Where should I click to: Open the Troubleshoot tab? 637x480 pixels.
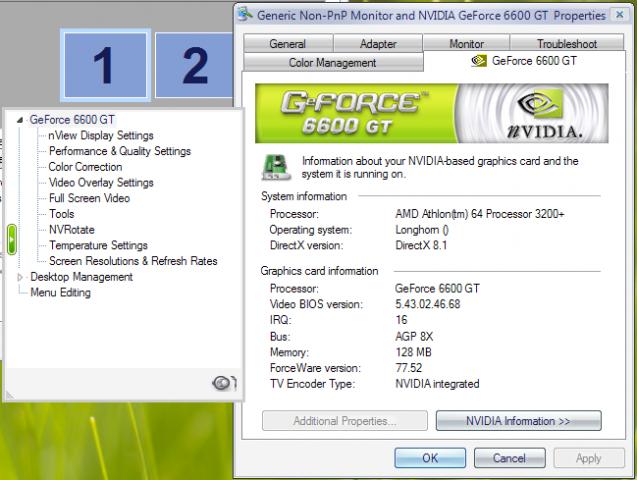(x=567, y=43)
